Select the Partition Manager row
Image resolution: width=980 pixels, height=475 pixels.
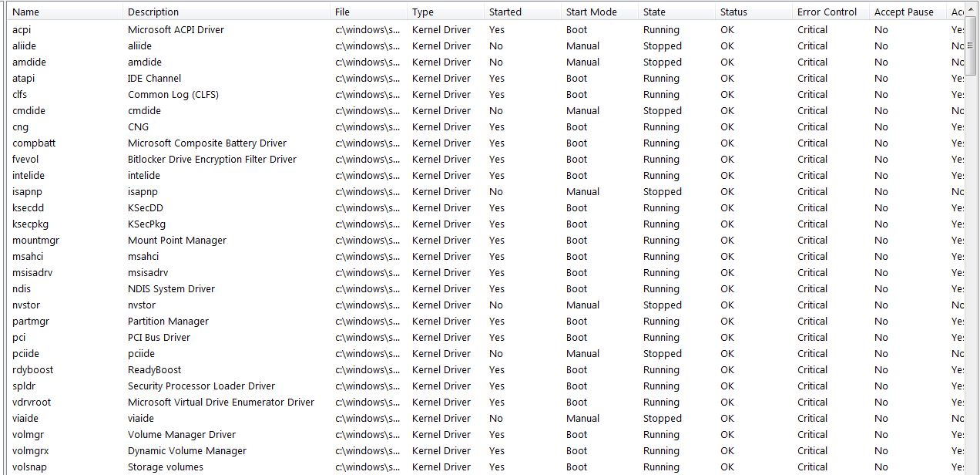click(x=493, y=321)
